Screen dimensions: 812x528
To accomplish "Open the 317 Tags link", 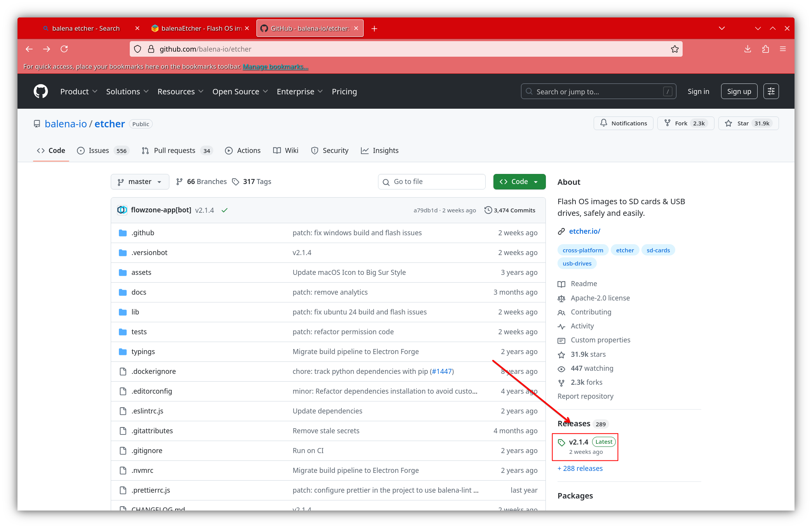I will [252, 182].
